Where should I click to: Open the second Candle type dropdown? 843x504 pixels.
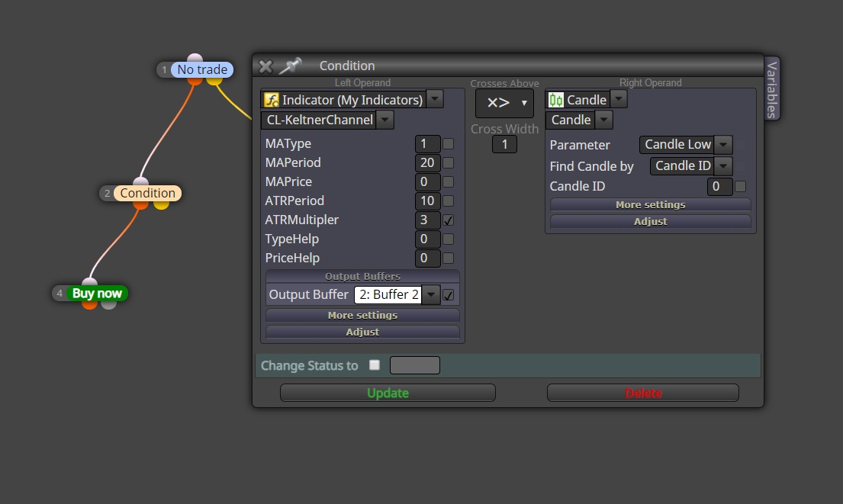[x=603, y=120]
